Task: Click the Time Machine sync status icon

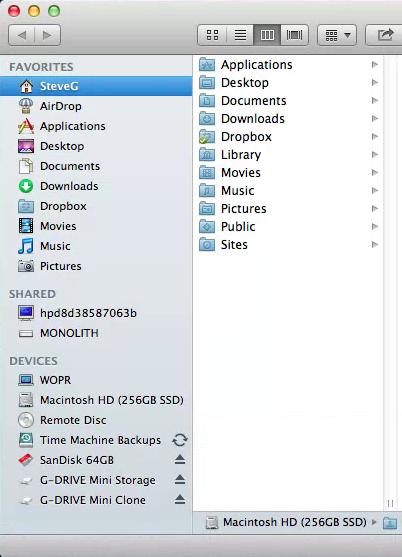Action: [180, 440]
